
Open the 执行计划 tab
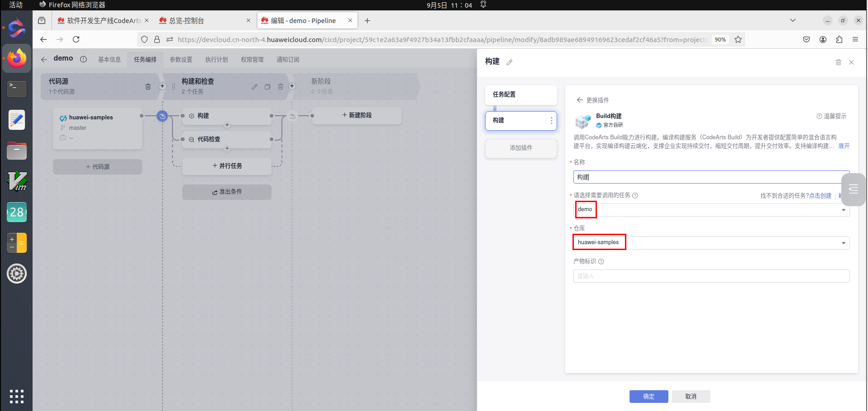click(216, 60)
